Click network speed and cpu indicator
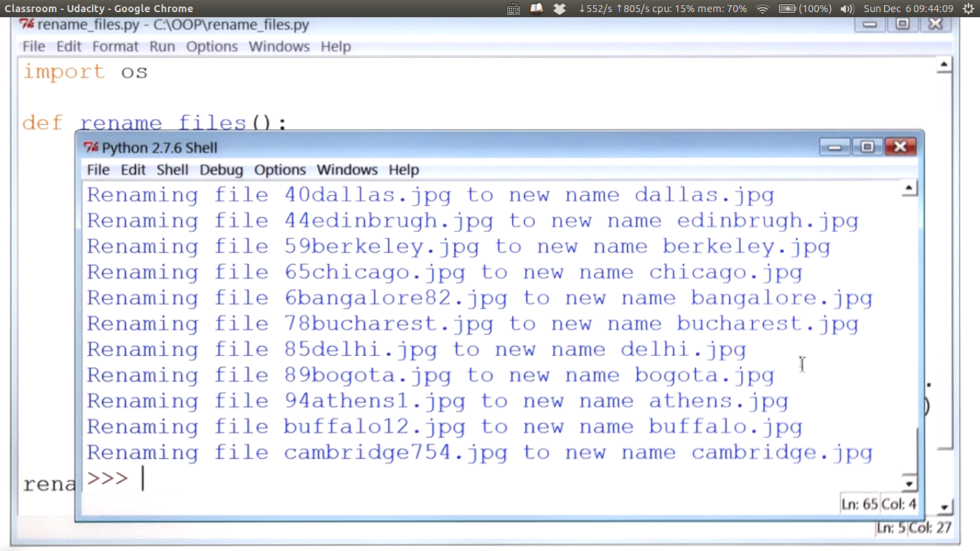Viewport: 980px width, 551px height. pos(662,9)
